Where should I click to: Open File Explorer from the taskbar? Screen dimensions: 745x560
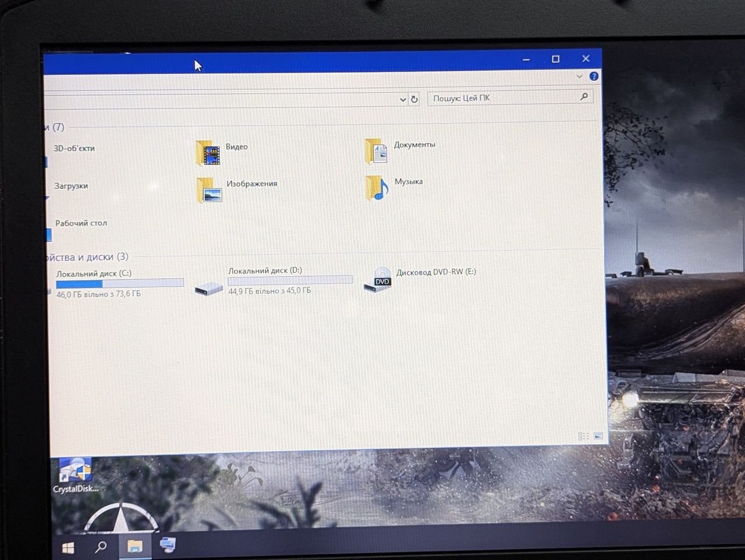tap(135, 546)
